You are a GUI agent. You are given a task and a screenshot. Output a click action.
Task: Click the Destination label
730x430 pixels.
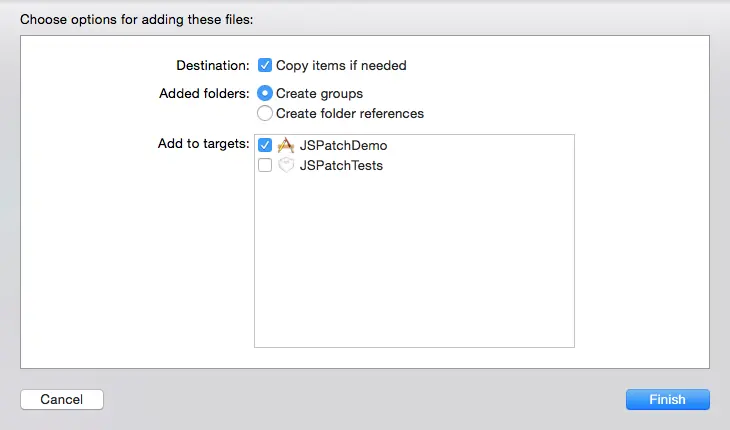coord(213,66)
